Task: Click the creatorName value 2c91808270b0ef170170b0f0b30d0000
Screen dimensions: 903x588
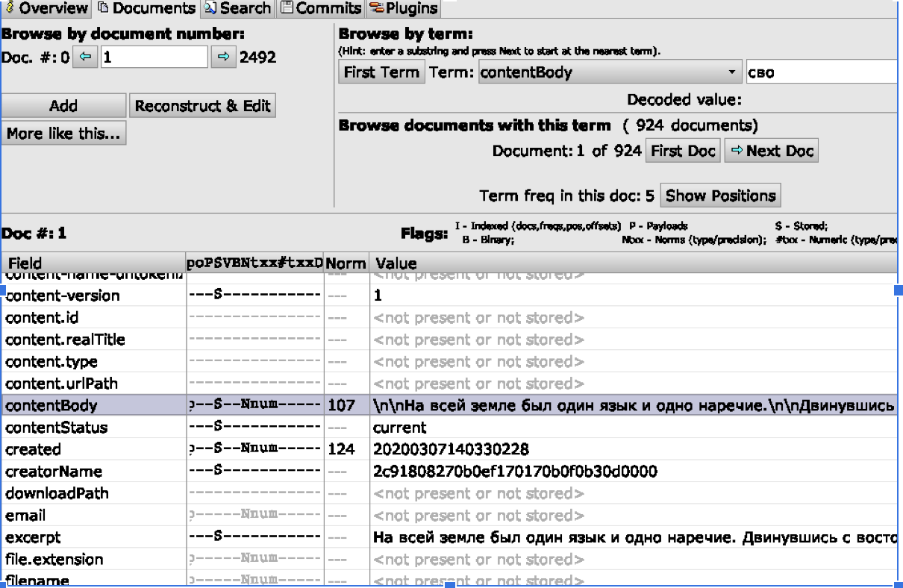Action: click(x=515, y=472)
